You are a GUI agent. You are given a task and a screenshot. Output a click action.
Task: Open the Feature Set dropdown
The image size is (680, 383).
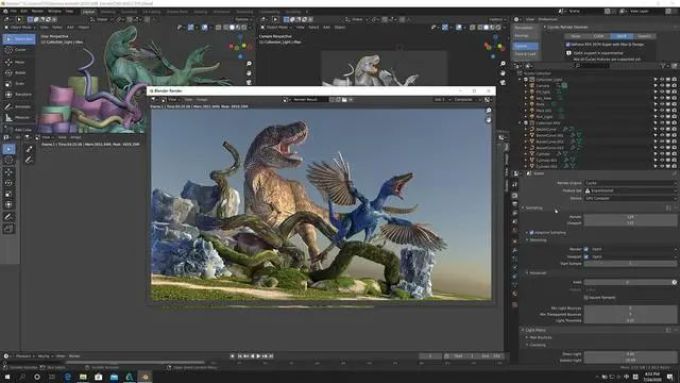(630, 190)
